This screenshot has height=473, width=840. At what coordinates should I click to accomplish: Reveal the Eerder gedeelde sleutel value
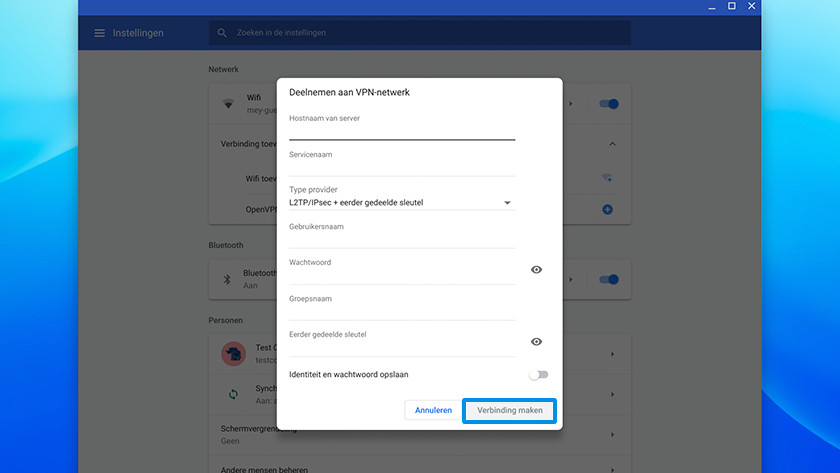(536, 342)
